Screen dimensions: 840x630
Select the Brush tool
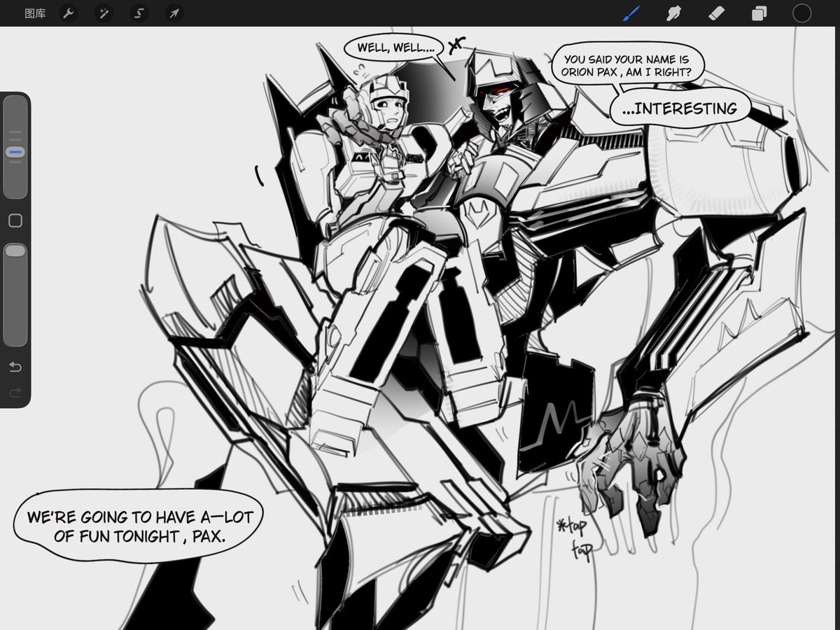click(x=631, y=13)
